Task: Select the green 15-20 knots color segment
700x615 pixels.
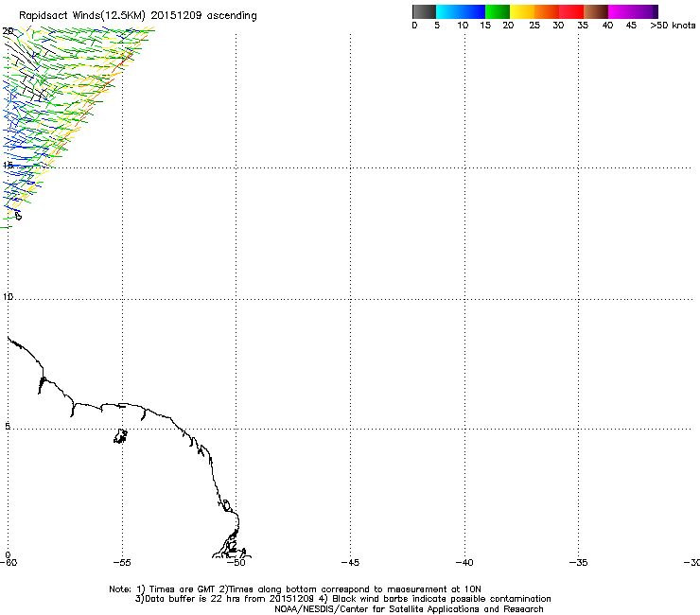Action: pos(498,11)
